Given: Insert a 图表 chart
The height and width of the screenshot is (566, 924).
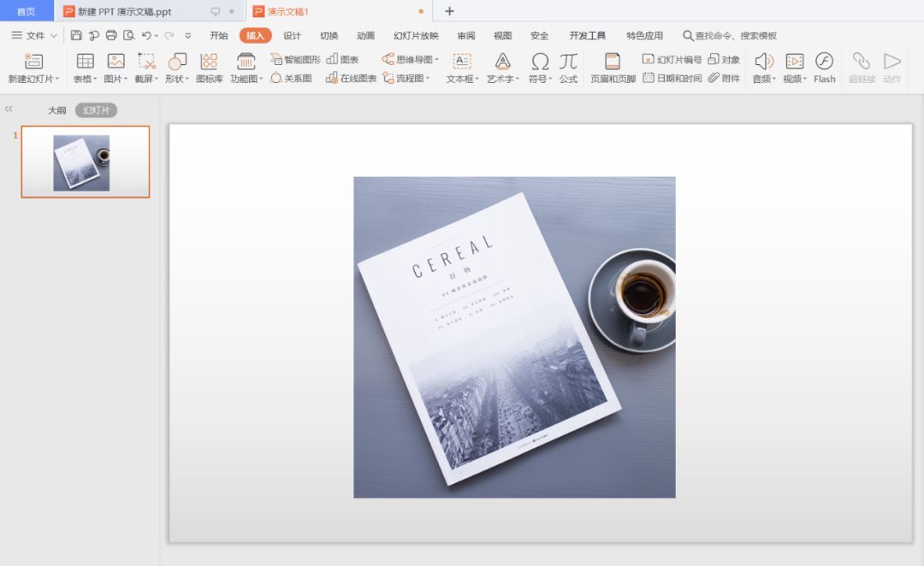Looking at the screenshot, I should click(x=342, y=60).
